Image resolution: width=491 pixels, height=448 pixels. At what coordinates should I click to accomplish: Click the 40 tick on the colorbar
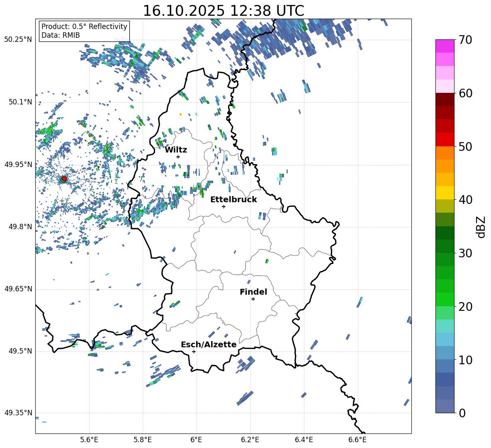(465, 200)
